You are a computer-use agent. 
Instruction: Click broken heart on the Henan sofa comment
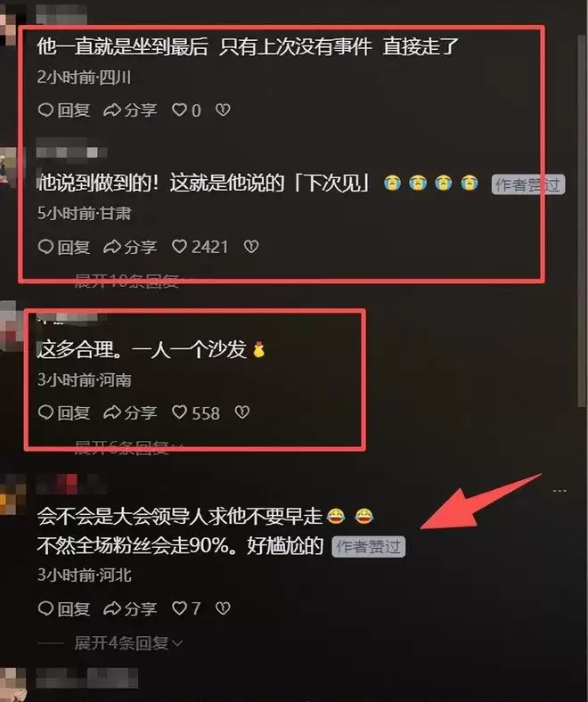(x=242, y=412)
